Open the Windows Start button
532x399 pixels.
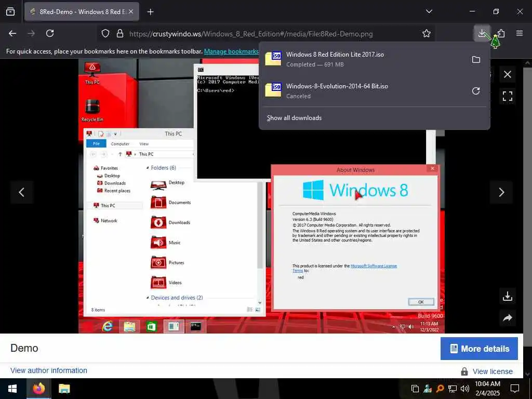(12, 389)
